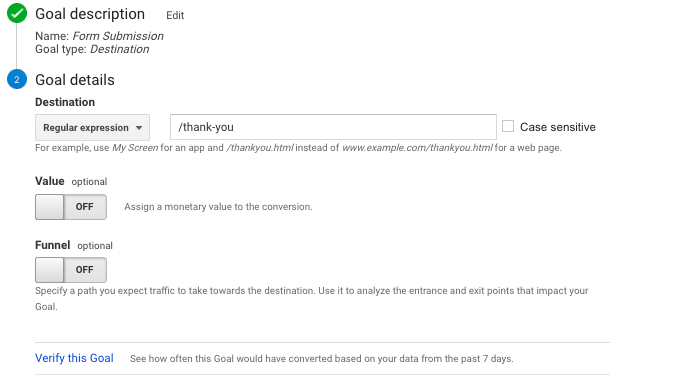Click the Verify this Goal link
Viewport: 684px width, 379px height.
pos(74,358)
